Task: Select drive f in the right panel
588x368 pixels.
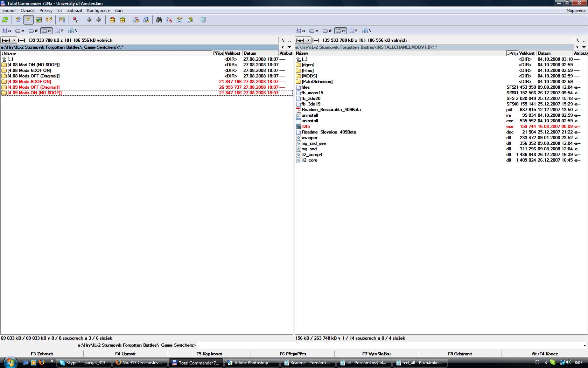Action: tap(353, 31)
